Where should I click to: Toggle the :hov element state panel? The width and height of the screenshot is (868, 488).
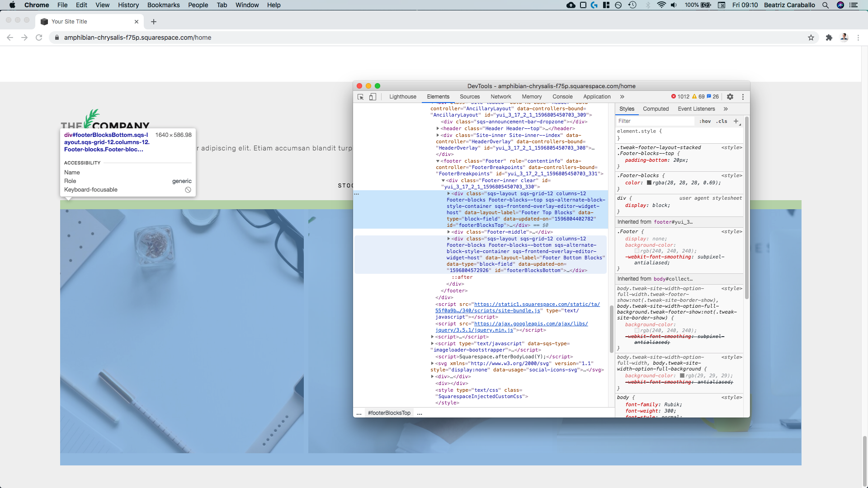click(x=705, y=121)
